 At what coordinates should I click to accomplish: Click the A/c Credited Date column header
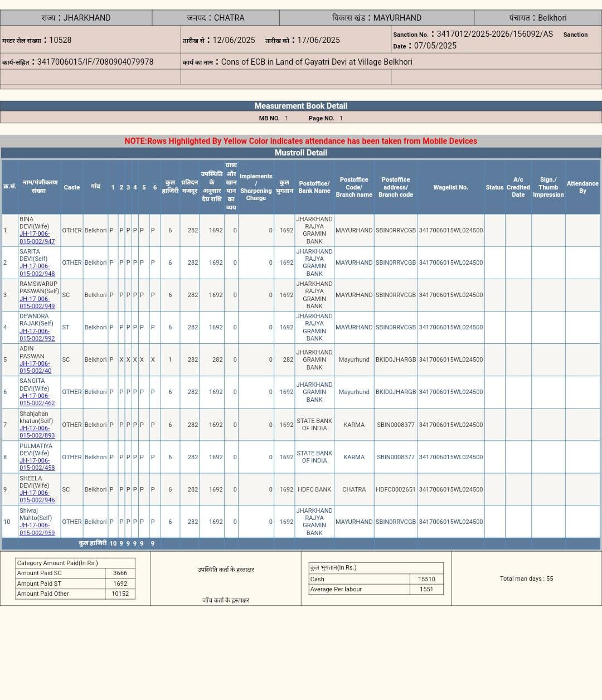point(518,187)
